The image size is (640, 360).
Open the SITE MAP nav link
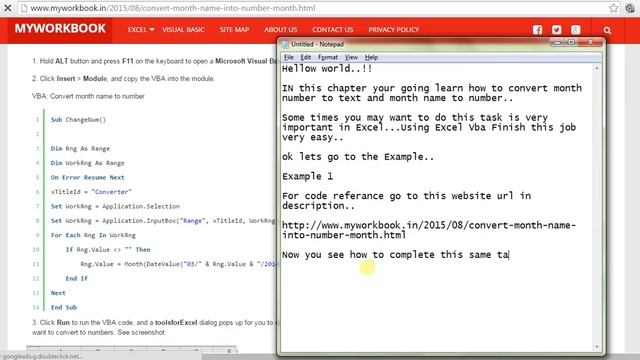(234, 30)
